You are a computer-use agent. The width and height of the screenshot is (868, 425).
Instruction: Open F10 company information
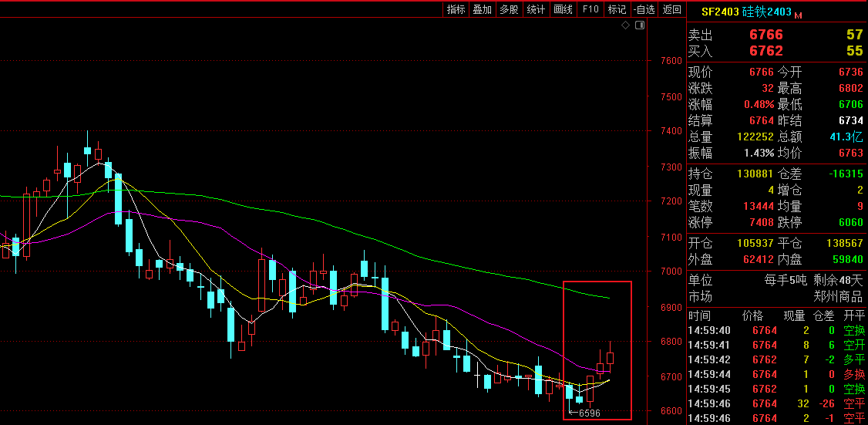click(590, 9)
